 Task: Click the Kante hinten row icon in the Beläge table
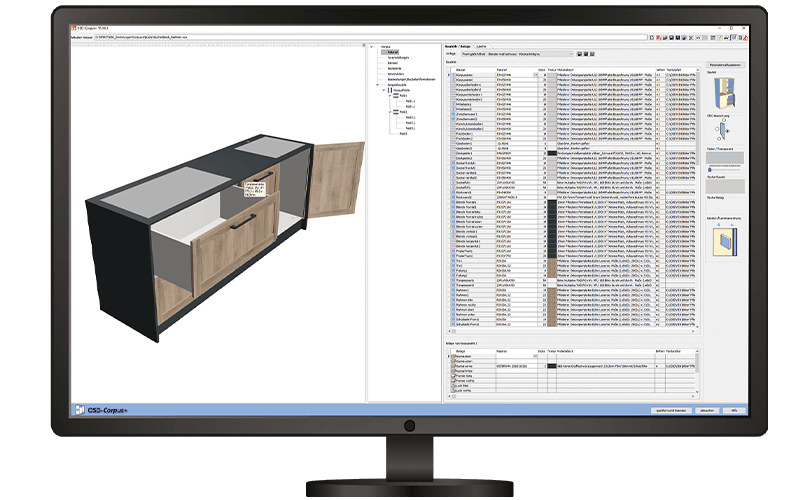(x=453, y=371)
